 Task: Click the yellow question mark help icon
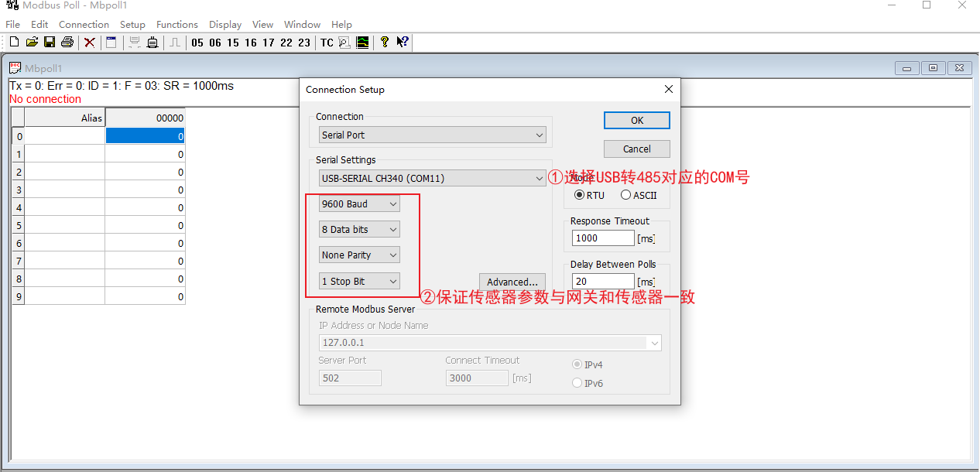(x=384, y=43)
